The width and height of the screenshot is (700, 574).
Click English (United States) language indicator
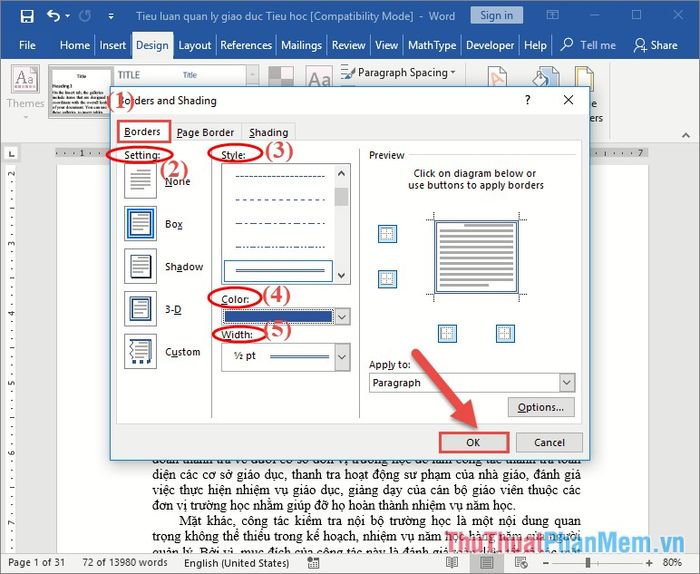[237, 562]
